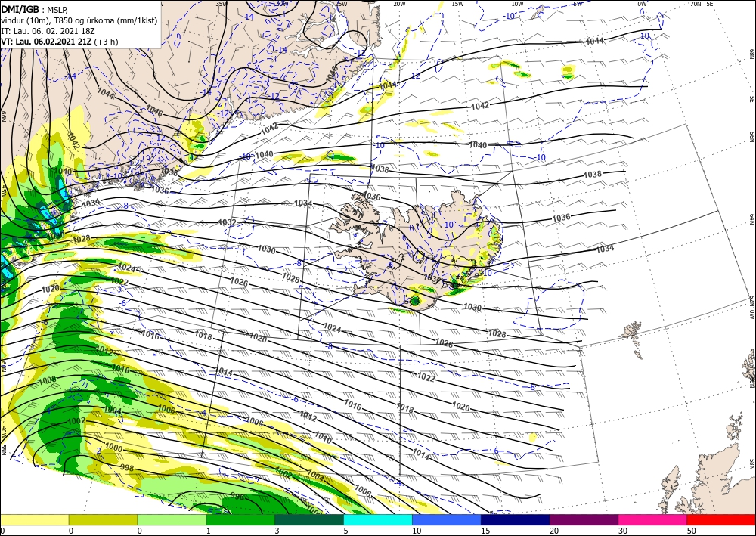Click the legend scale value '15'

pos(485,531)
